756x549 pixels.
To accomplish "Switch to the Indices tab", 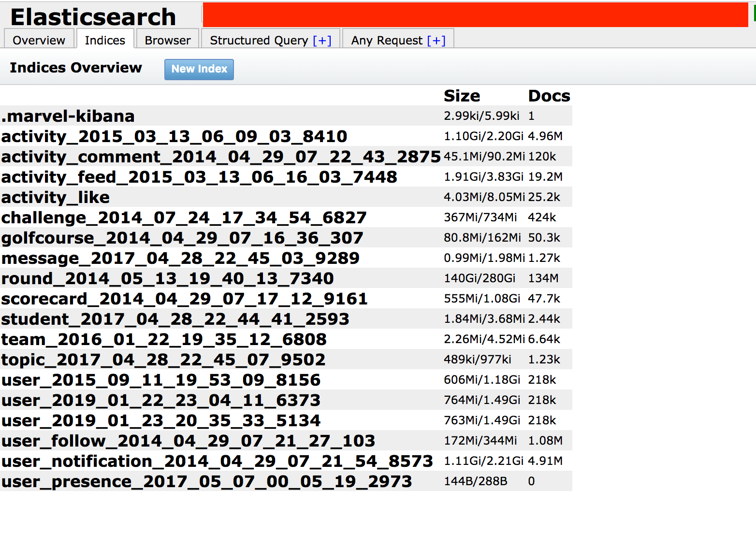I will [105, 40].
